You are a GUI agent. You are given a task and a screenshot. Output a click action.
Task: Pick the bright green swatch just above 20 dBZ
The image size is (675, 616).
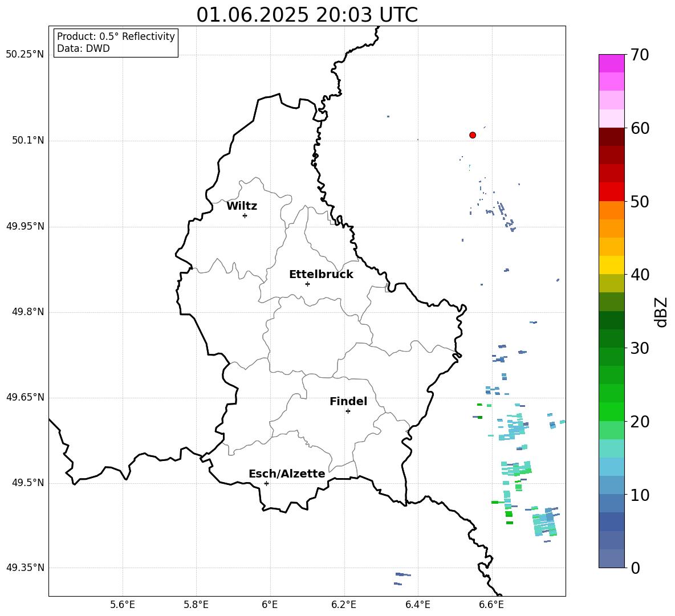coord(611,411)
